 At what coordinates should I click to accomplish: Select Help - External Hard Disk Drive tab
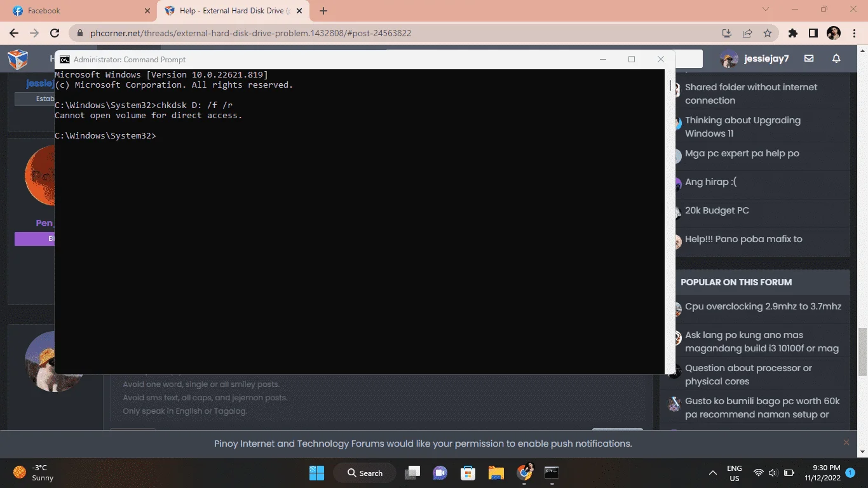point(232,11)
